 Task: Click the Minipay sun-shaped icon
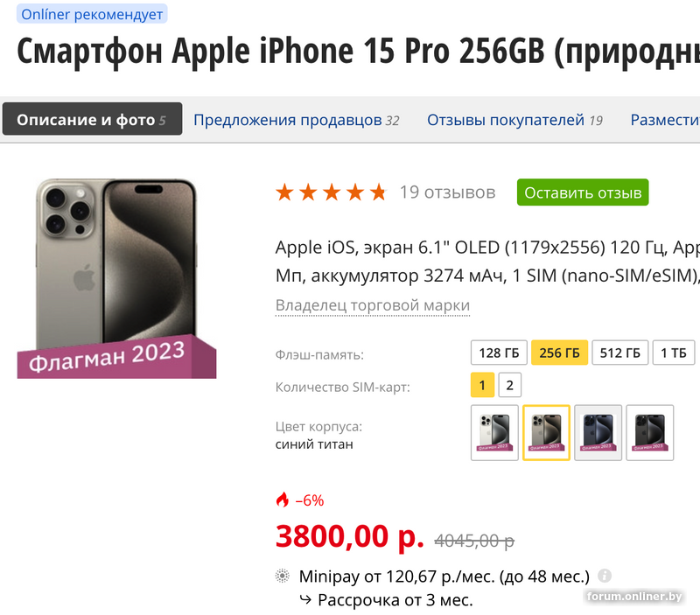[282, 577]
